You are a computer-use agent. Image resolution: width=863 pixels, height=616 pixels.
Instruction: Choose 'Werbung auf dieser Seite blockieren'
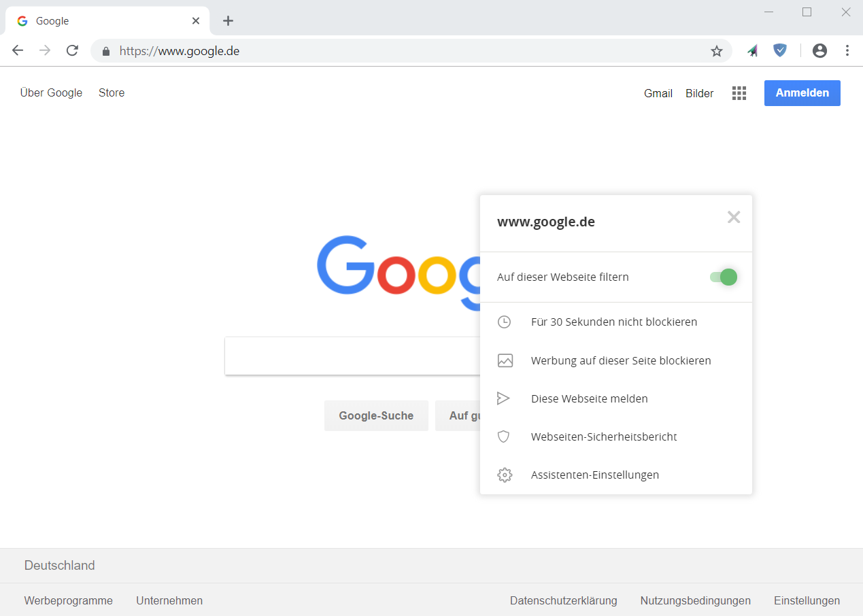(621, 360)
